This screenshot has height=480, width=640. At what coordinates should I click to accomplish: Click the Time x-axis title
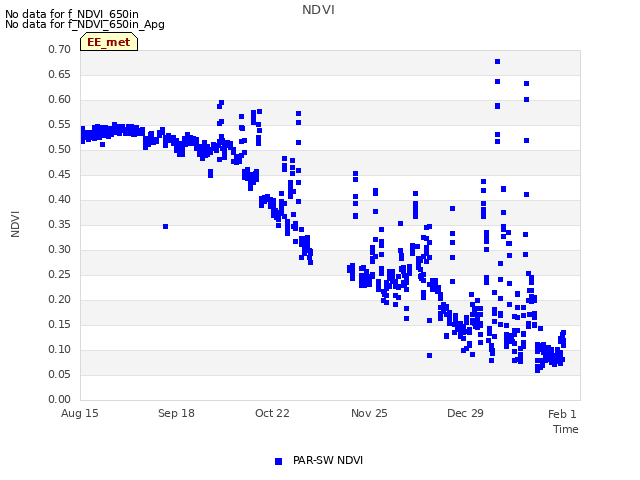566,429
